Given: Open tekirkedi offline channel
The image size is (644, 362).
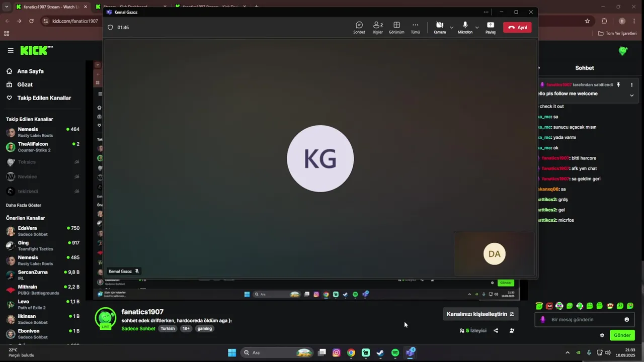Looking at the screenshot, I should (43, 191).
